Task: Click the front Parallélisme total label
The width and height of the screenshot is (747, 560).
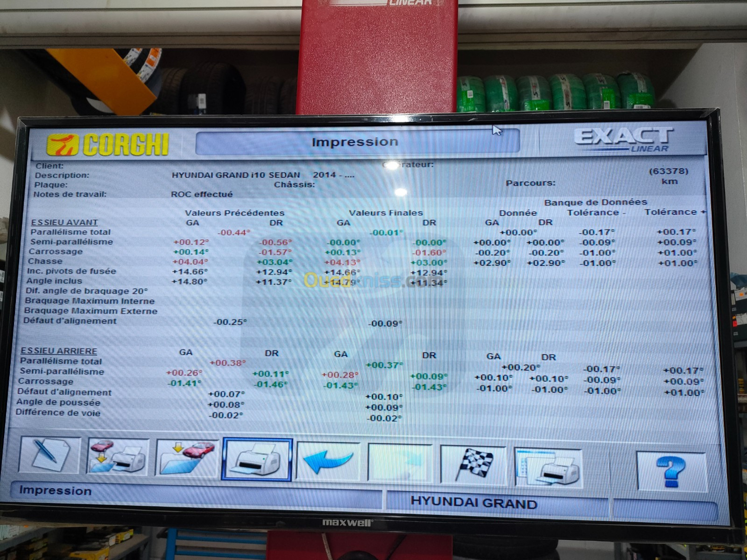Action: [70, 232]
